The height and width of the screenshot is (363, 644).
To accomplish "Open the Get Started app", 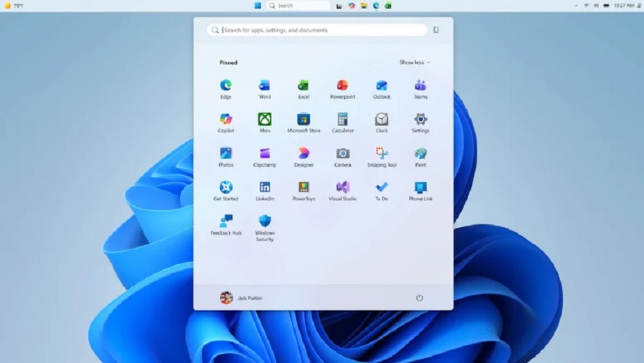I will (225, 191).
